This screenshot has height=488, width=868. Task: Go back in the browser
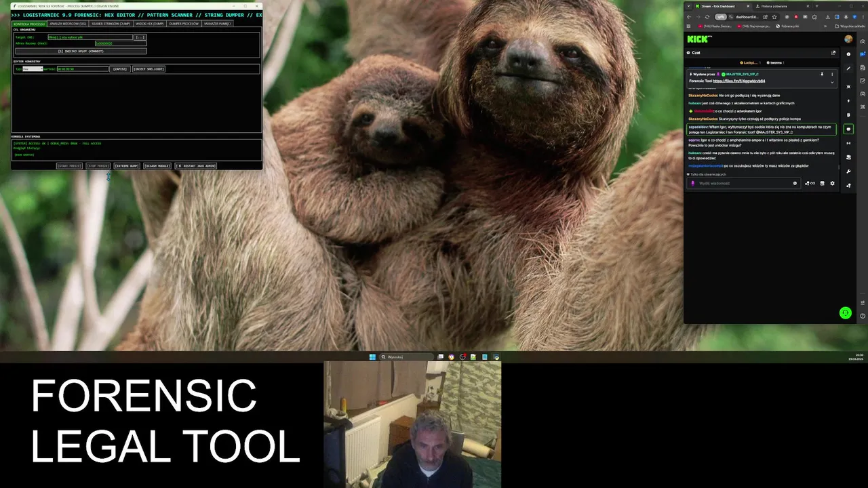tap(689, 17)
